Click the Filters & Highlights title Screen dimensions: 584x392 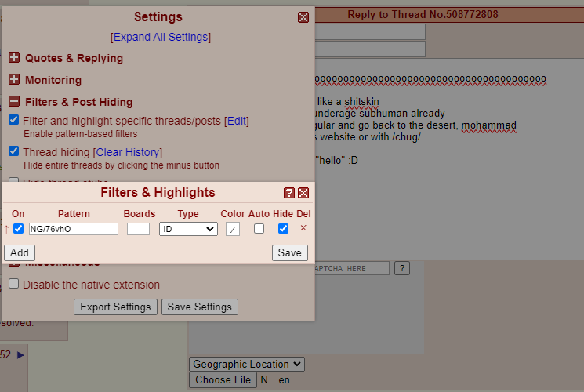point(158,192)
